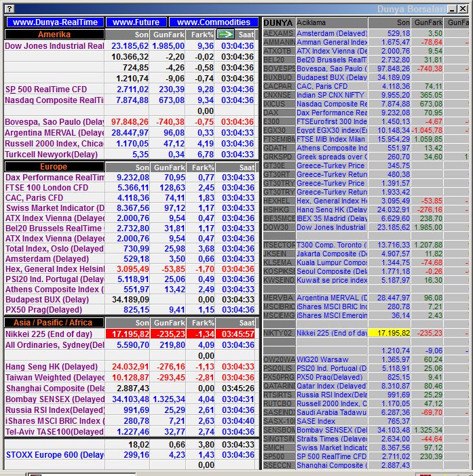Screen dimensions: 473x476
Task: Select Budapest BUX (Delay) row in Europe
Action: pos(130,300)
